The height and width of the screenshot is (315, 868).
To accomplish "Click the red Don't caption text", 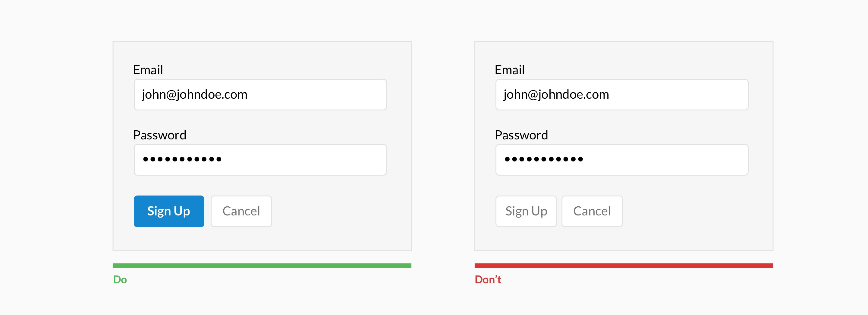I will coord(488,280).
